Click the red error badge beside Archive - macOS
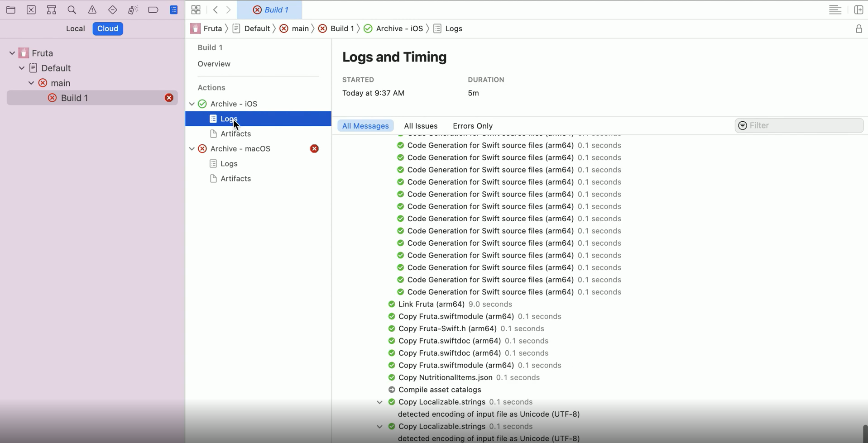Screen dimensions: 868x443 click(314, 148)
